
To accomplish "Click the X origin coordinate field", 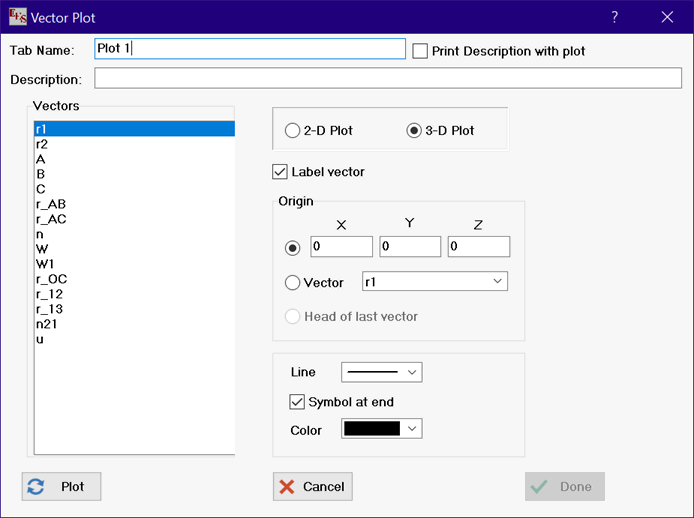I will (x=341, y=247).
